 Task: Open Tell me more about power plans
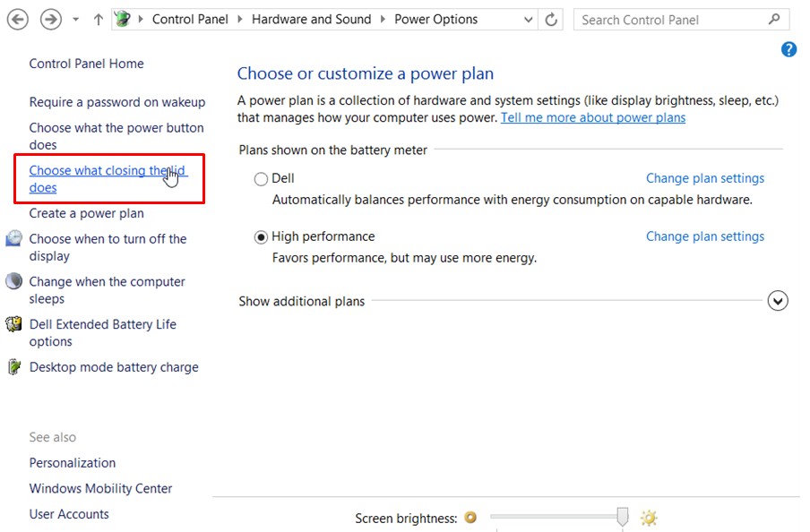click(x=592, y=117)
